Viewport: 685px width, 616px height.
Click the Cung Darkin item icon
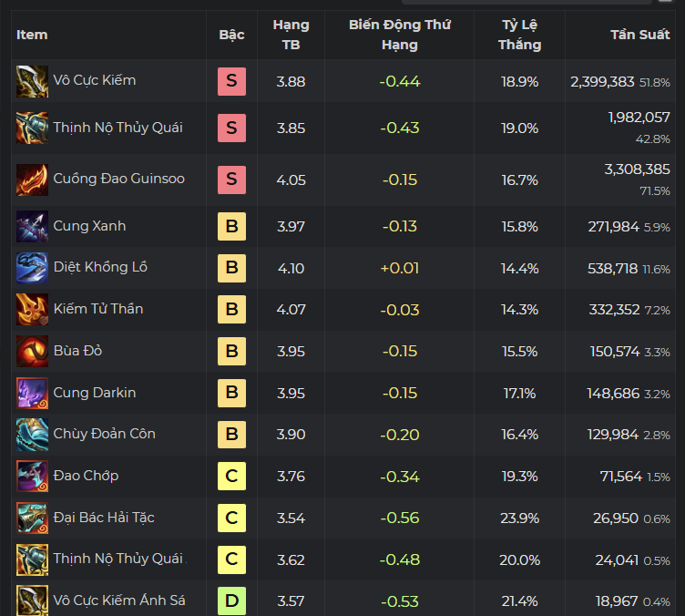coord(32,393)
